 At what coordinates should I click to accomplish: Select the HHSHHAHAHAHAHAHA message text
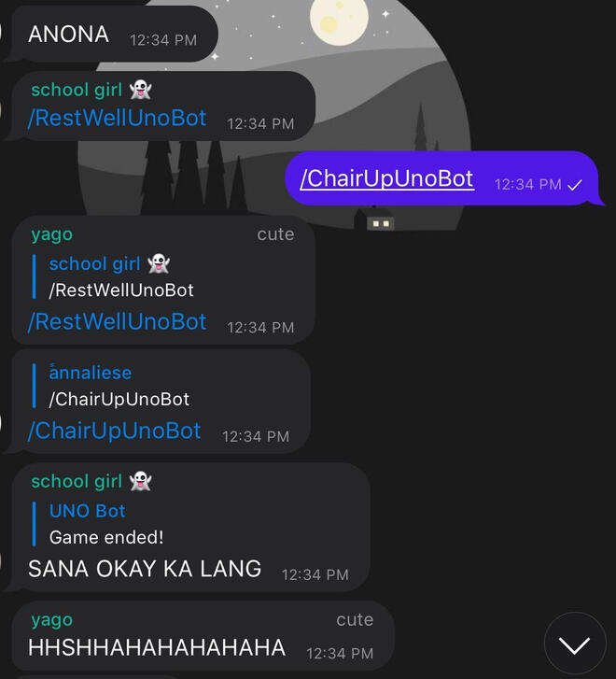(157, 648)
